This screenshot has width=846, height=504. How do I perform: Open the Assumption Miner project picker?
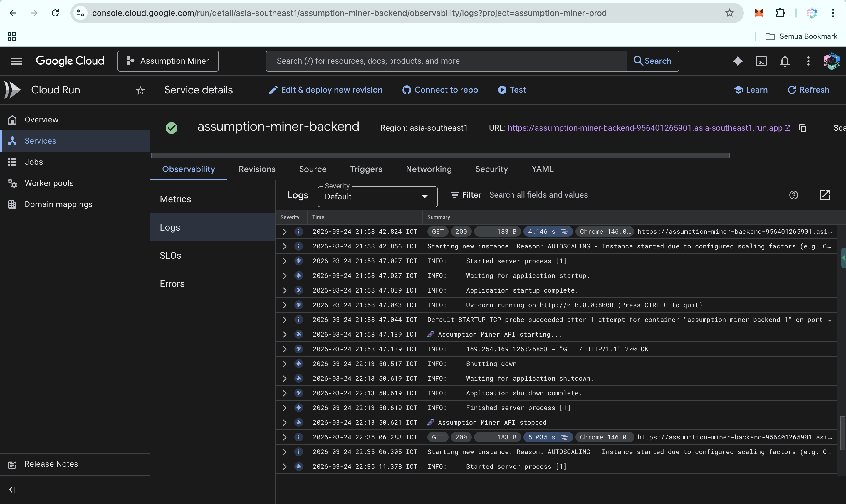click(x=168, y=61)
